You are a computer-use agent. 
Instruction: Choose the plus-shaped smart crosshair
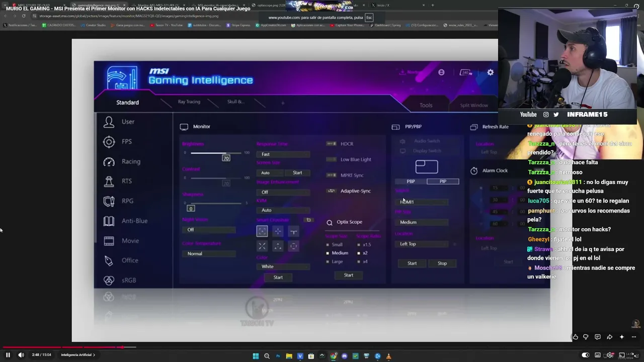[278, 231]
